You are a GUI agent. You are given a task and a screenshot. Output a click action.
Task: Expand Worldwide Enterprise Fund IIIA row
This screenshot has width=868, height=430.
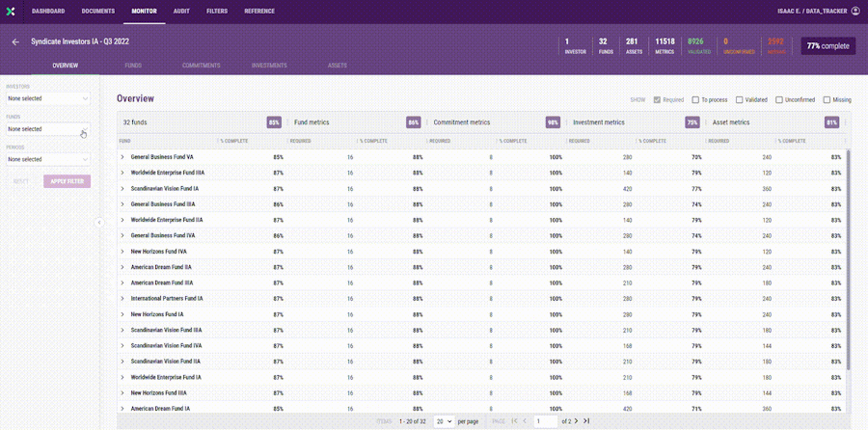tap(122, 173)
